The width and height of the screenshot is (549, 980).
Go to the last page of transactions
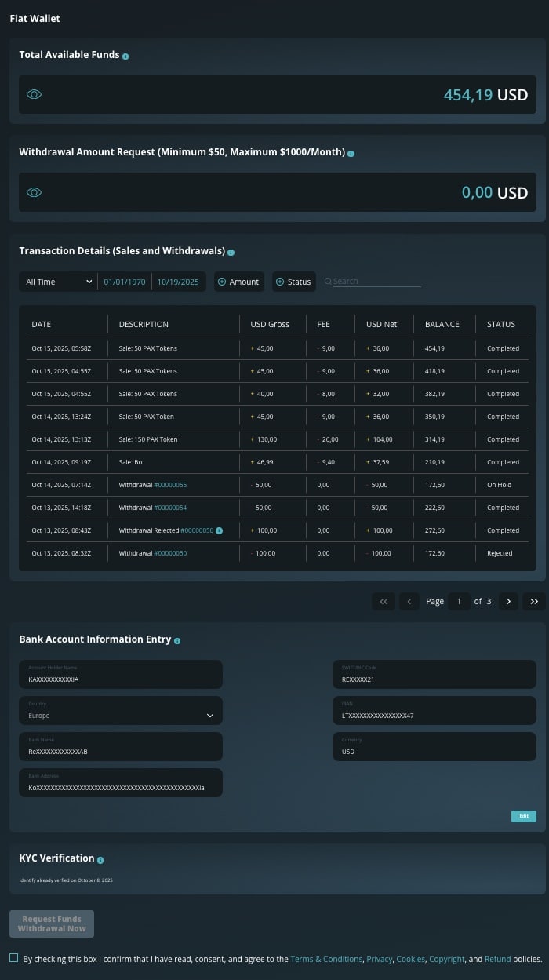pos(534,601)
